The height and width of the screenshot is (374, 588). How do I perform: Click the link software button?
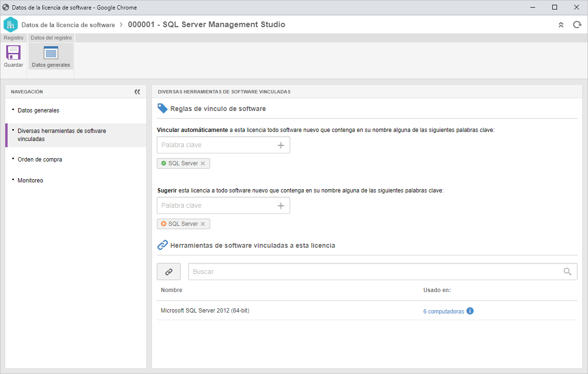pos(169,272)
